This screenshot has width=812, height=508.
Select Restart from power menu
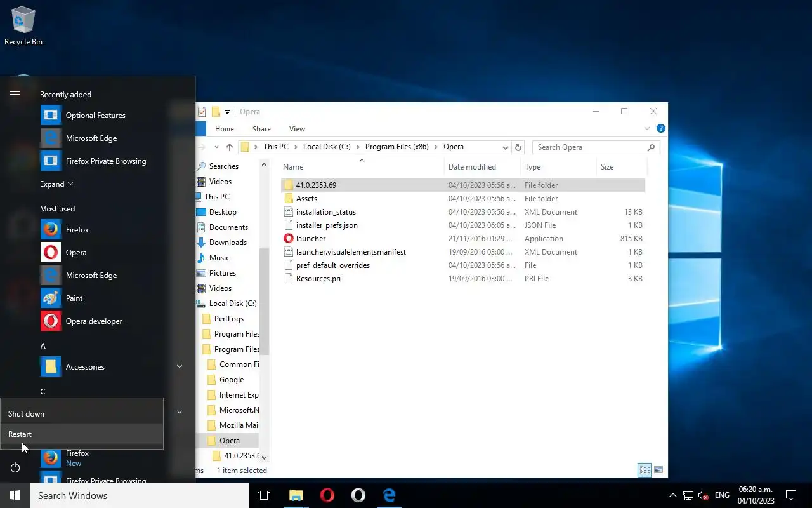[82, 434]
